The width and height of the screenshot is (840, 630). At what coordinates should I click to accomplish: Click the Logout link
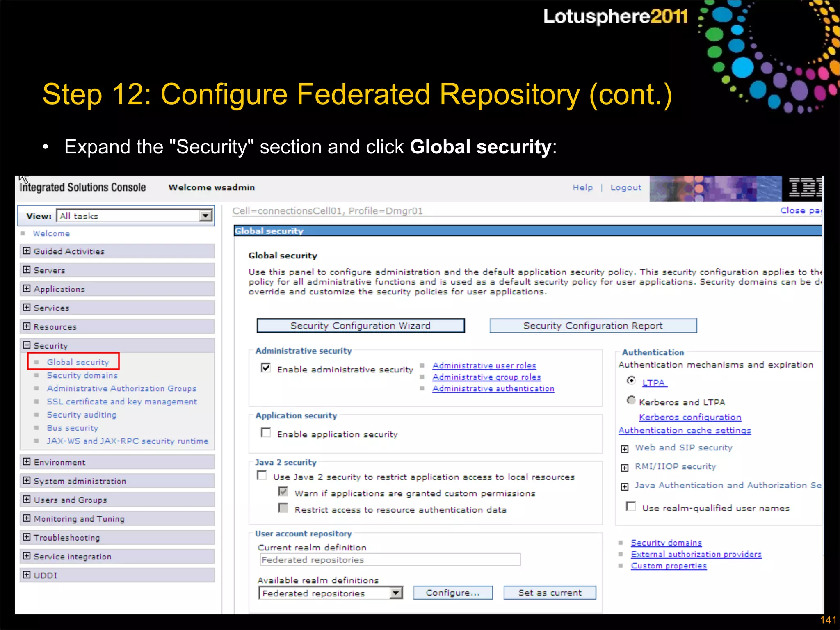click(625, 187)
